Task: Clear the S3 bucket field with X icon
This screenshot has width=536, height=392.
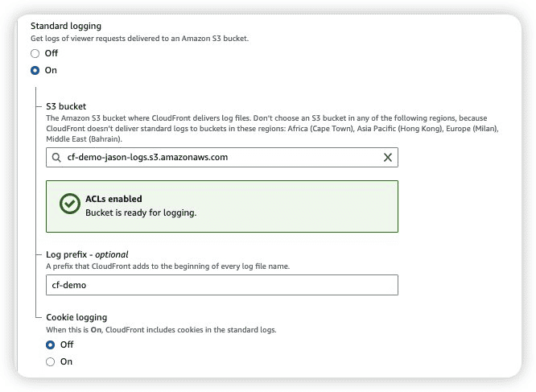Action: (x=388, y=157)
